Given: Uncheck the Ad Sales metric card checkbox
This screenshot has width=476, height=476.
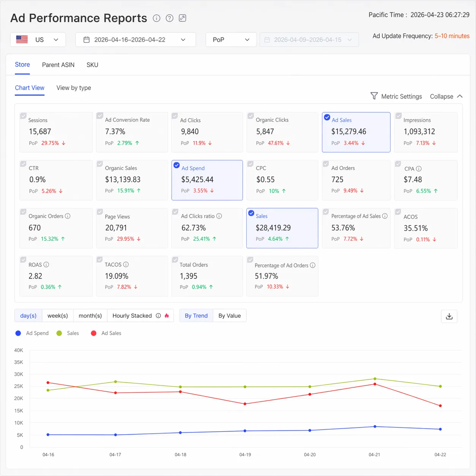Looking at the screenshot, I should coord(327,117).
